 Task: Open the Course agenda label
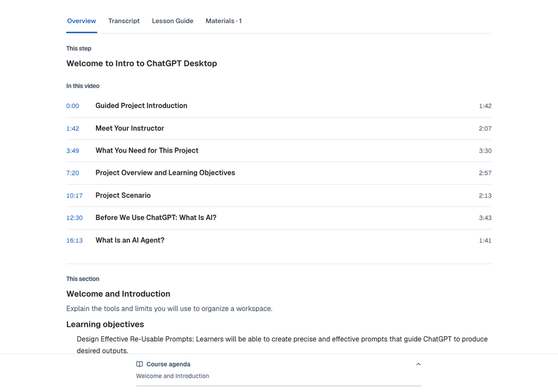click(169, 364)
